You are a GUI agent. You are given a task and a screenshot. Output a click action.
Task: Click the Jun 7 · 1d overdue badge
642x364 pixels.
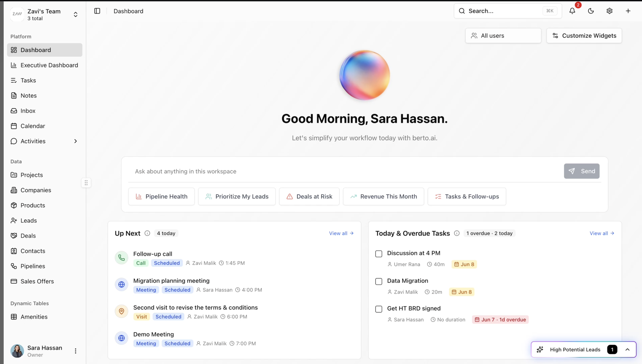pos(500,320)
